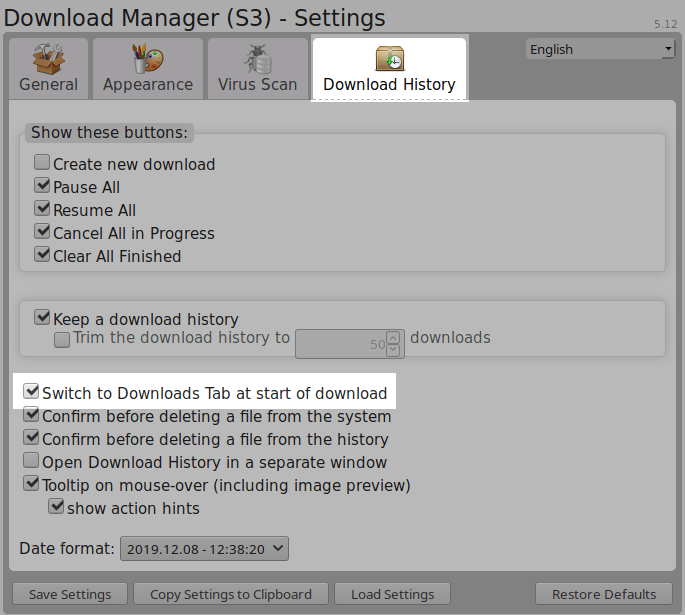
Task: Toggle Clear All Finished checkbox
Action: (x=42, y=254)
